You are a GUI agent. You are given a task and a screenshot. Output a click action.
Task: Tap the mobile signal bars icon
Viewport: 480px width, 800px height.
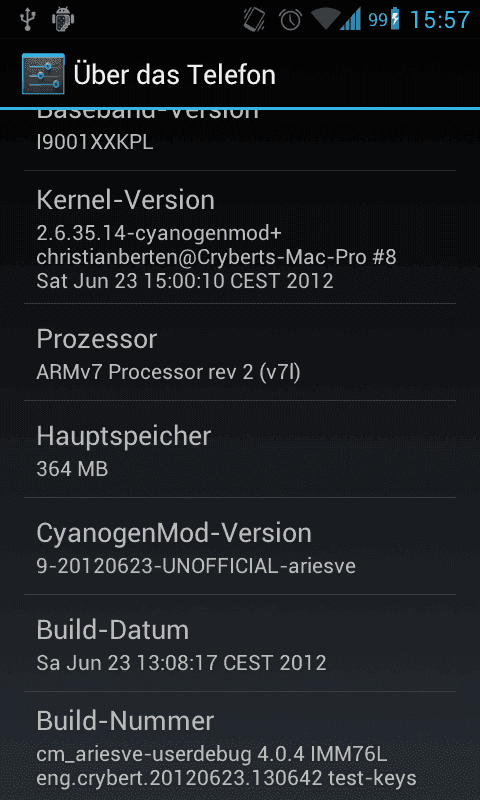[350, 18]
